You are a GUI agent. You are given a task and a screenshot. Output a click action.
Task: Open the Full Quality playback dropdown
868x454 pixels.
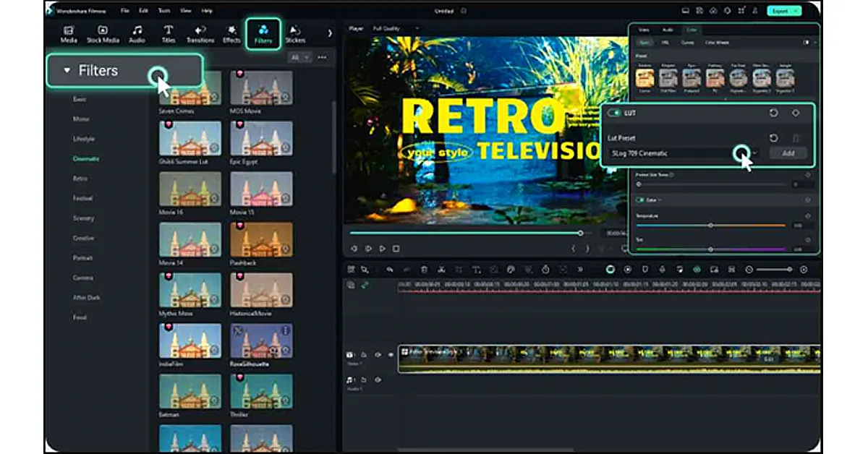(x=396, y=28)
